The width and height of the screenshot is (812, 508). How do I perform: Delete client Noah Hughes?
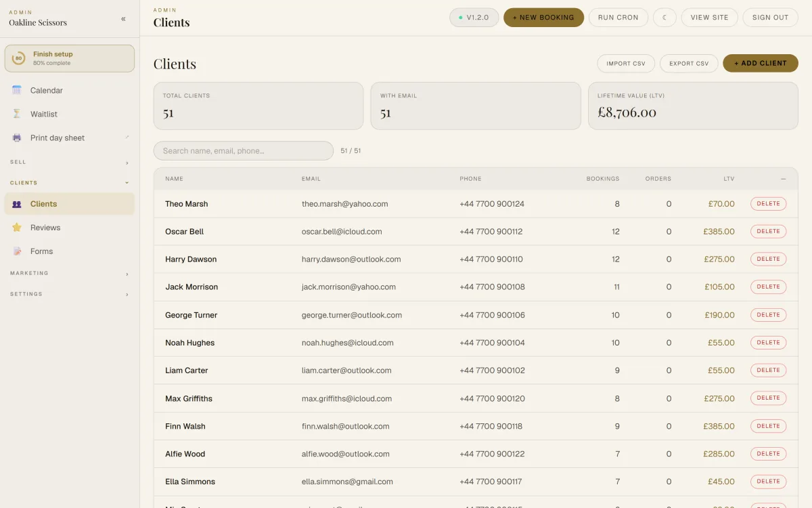[769, 343]
